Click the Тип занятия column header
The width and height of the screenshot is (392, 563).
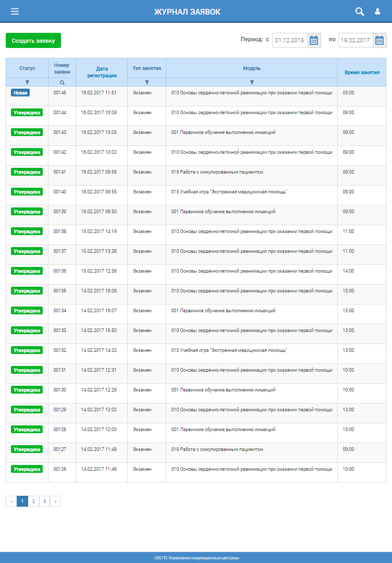tap(147, 68)
